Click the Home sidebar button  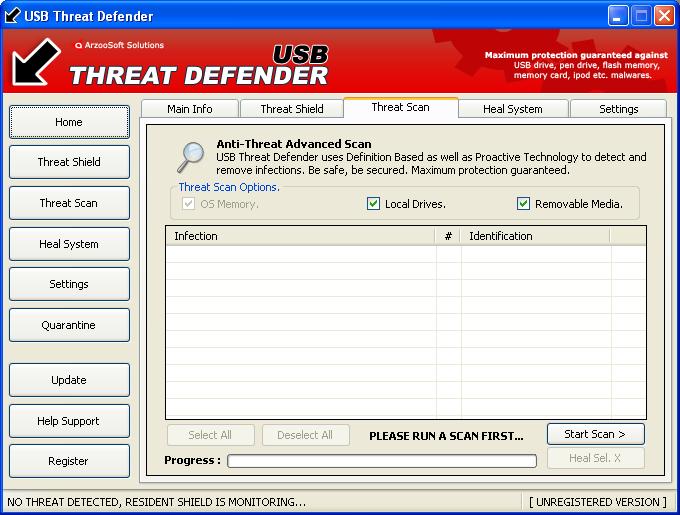tap(69, 122)
